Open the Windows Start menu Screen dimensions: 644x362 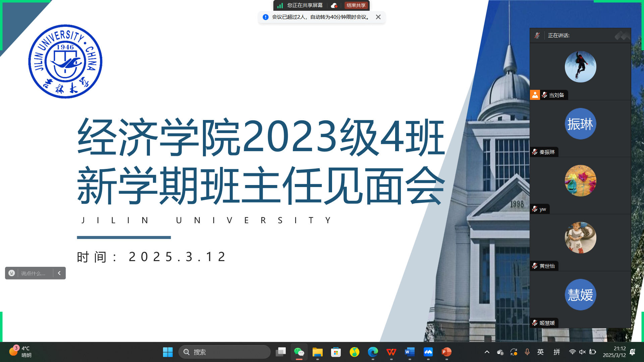click(168, 352)
